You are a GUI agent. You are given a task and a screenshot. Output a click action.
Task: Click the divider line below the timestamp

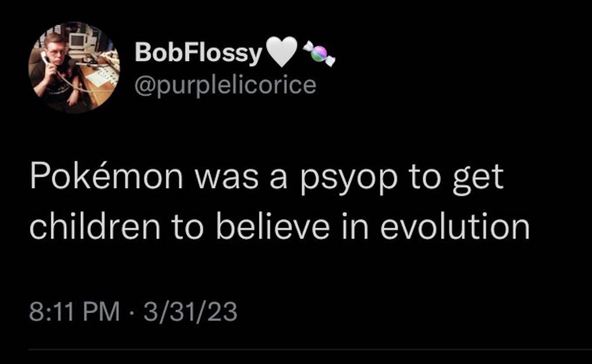tap(296, 350)
